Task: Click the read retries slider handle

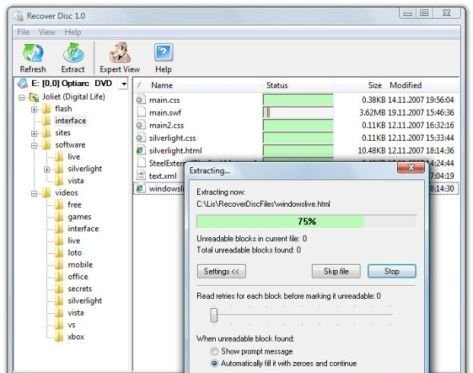Action: [x=214, y=315]
